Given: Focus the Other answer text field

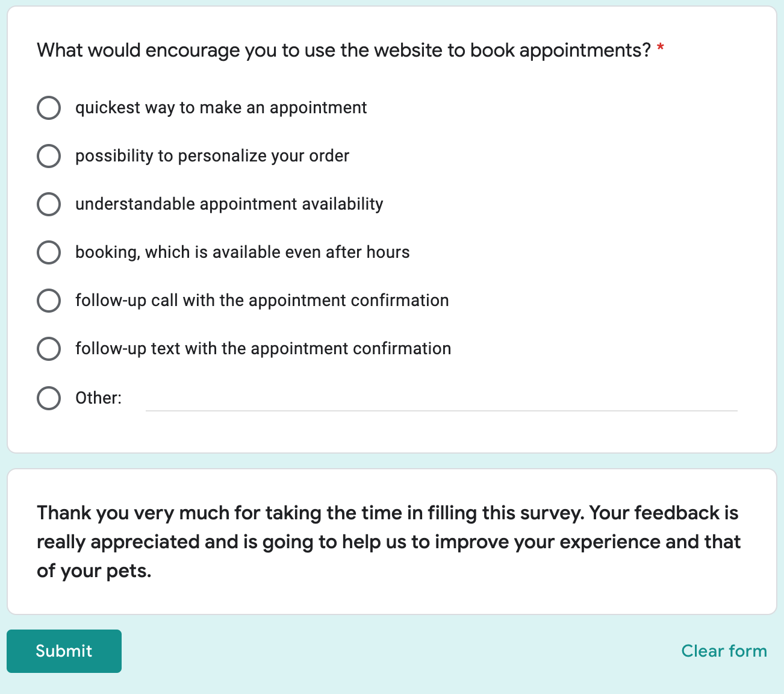Looking at the screenshot, I should [x=441, y=399].
